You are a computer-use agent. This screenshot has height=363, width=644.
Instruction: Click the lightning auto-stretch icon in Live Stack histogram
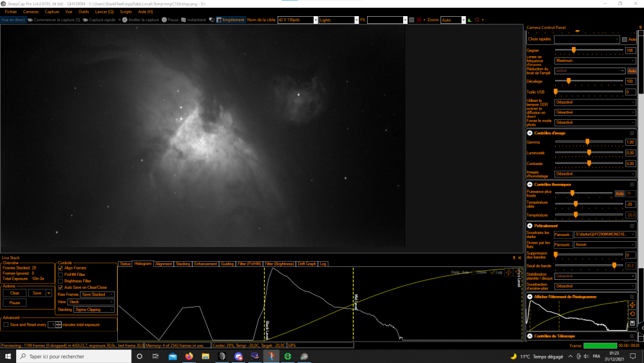(509, 272)
